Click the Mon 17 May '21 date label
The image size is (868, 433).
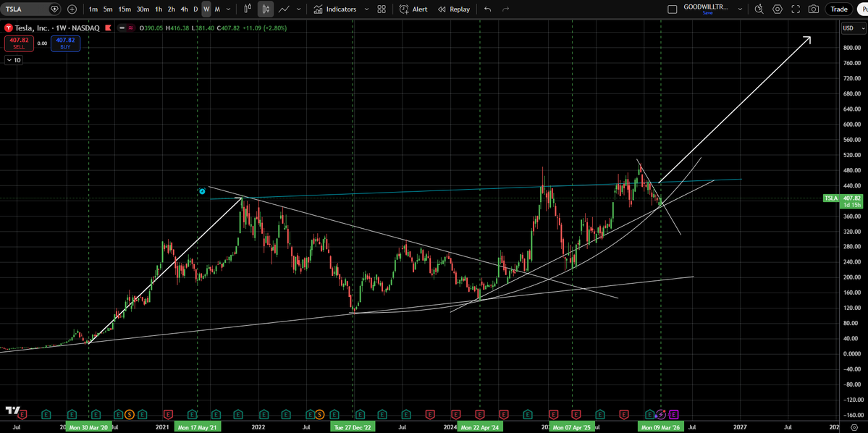point(198,427)
